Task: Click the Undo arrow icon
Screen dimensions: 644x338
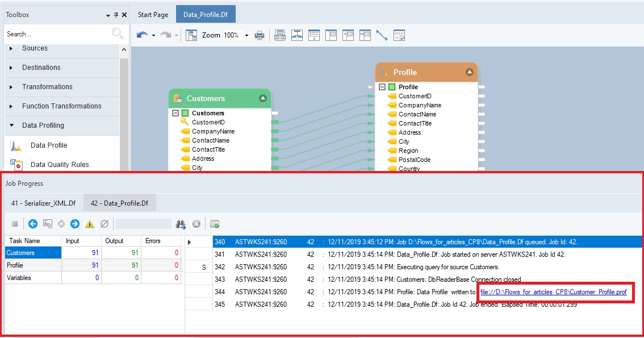Action: pyautogui.click(x=142, y=35)
